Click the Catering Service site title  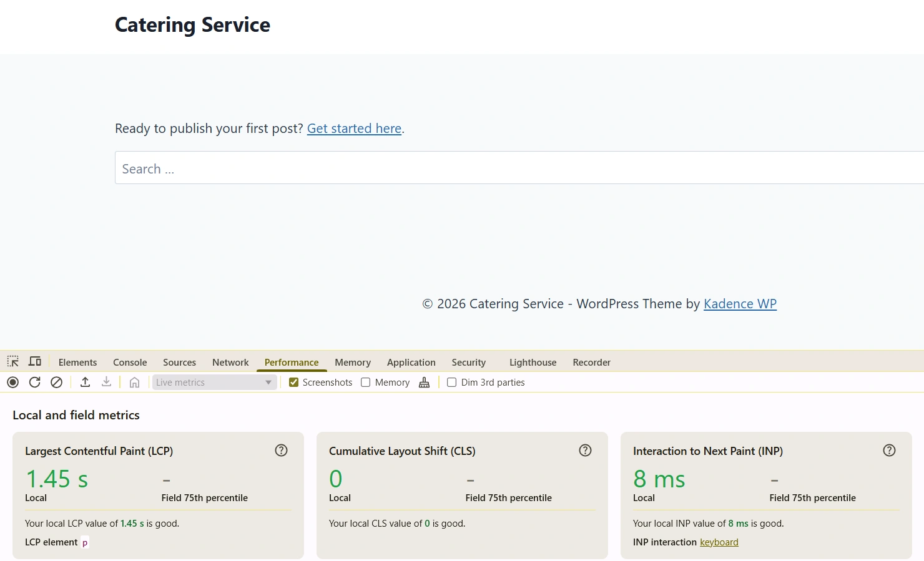point(192,25)
